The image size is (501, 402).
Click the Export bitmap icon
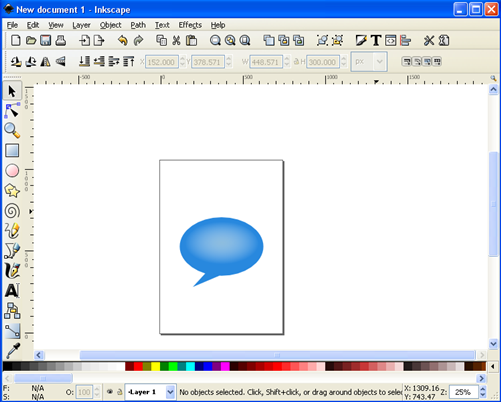click(99, 41)
